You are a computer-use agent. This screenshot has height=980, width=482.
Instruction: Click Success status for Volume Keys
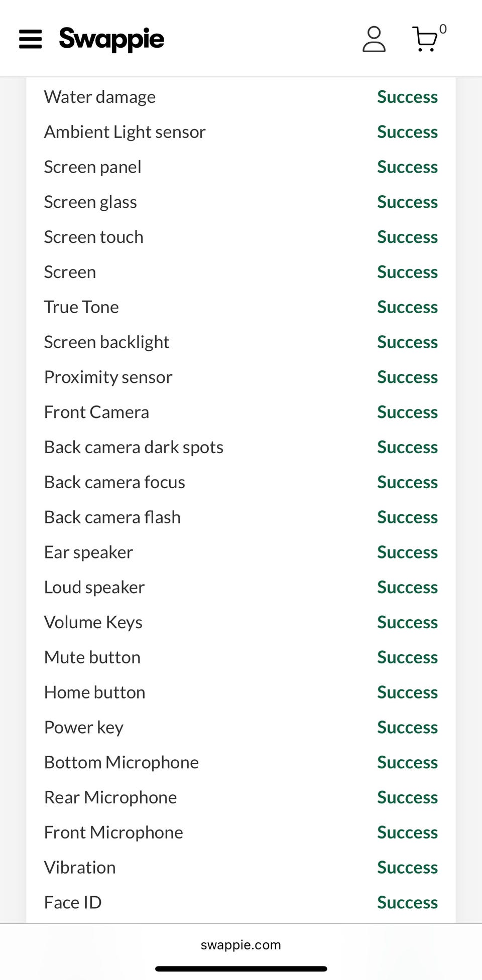tap(407, 623)
